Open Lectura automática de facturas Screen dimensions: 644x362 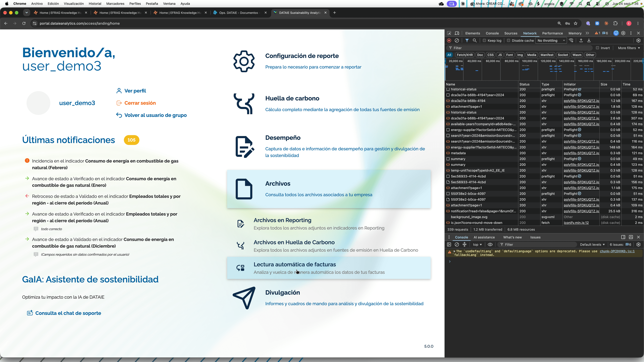click(329, 268)
